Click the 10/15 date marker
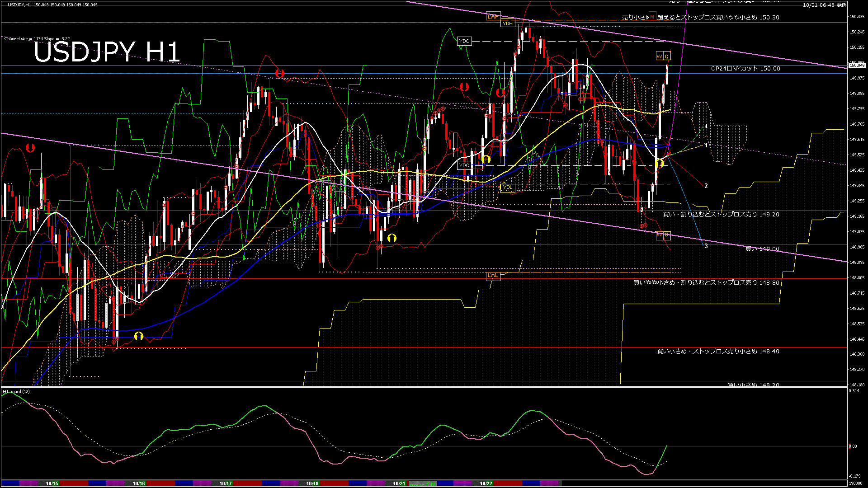 coord(52,483)
